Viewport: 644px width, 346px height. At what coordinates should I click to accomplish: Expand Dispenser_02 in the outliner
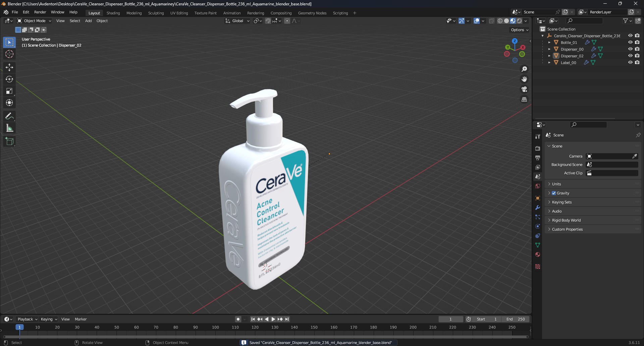(549, 56)
